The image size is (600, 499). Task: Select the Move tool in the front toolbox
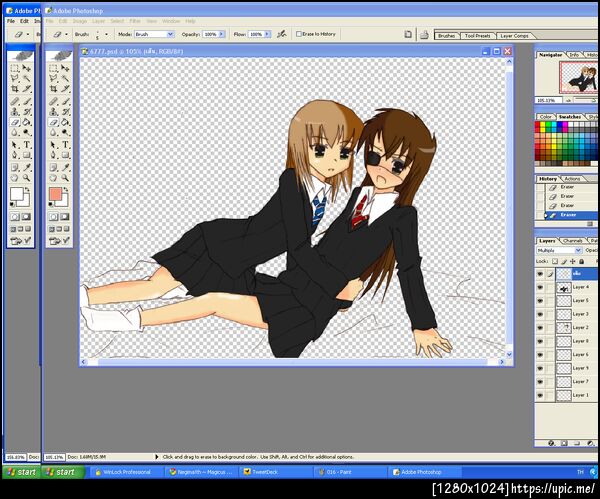click(x=65, y=68)
